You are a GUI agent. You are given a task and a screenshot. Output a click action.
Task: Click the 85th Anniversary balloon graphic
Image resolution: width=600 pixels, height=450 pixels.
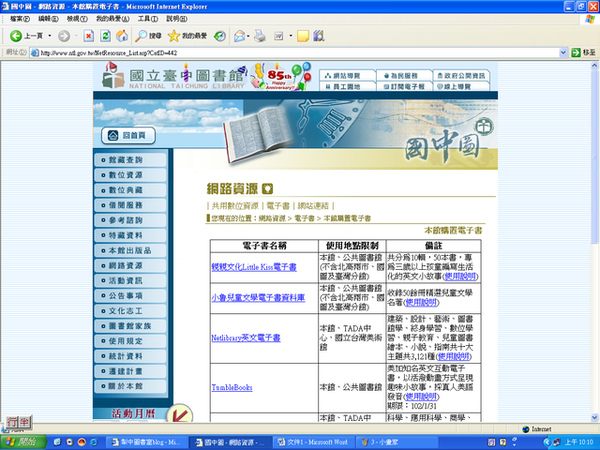pos(281,76)
